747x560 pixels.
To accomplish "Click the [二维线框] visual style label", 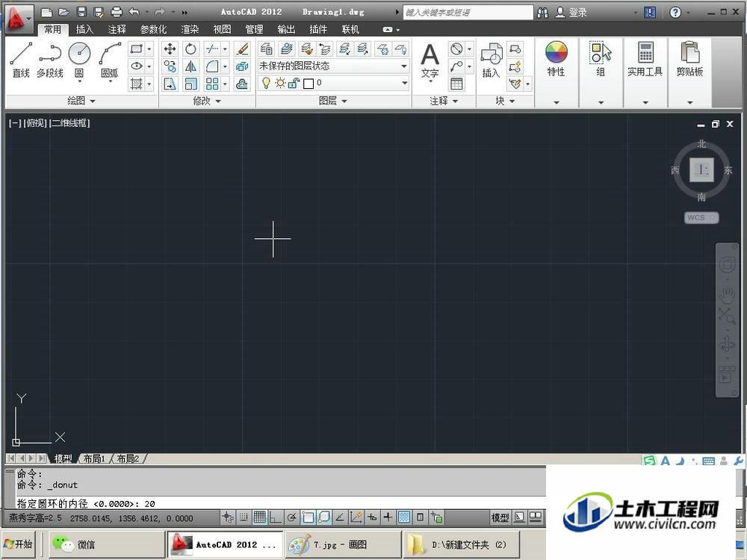I will (69, 123).
